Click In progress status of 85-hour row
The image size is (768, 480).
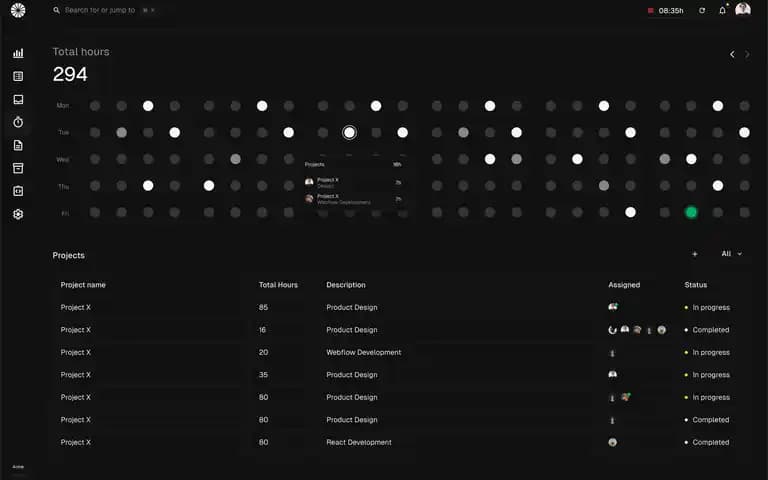(x=707, y=307)
